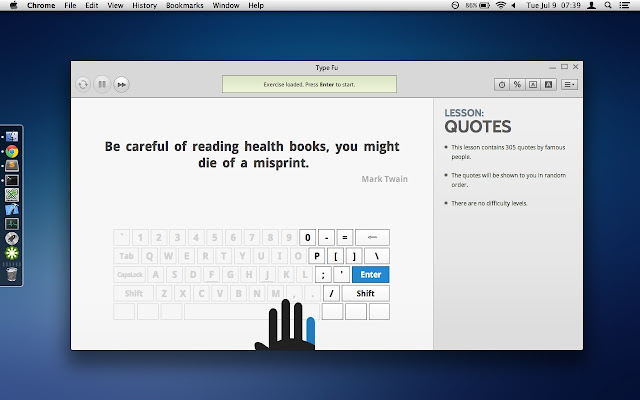Click the Backspace arrow key
Screen dimensions: 640x400
coord(372,237)
